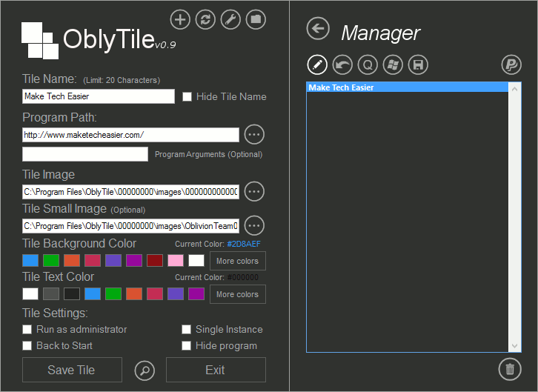The image size is (538, 392).
Task: Click the trash can delete icon
Action: pos(510,369)
